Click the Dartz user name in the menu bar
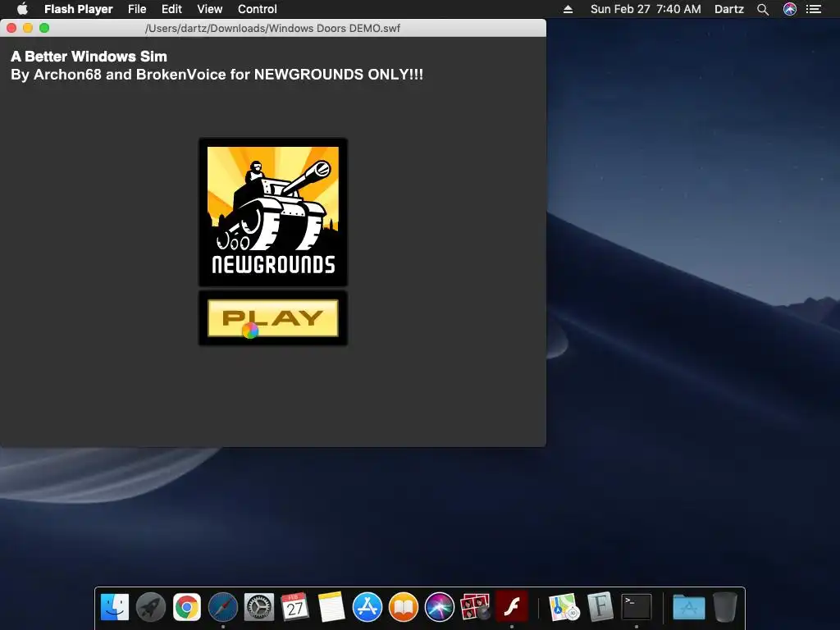 [x=729, y=9]
